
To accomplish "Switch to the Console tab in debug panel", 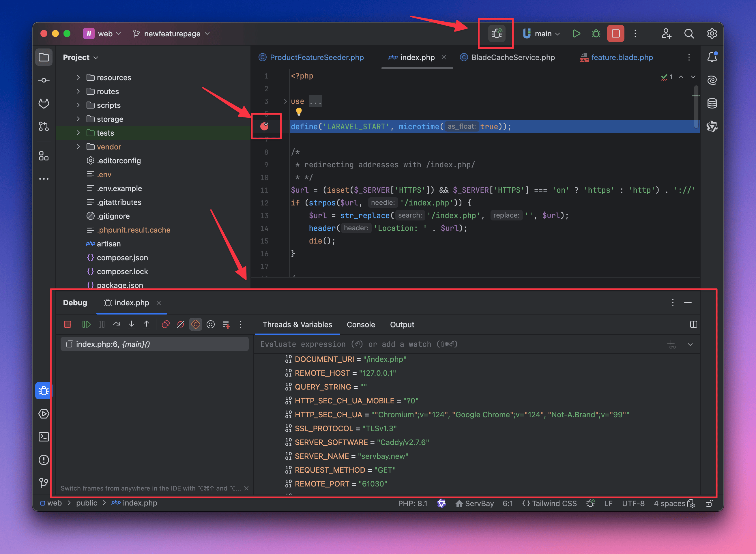I will [x=361, y=324].
